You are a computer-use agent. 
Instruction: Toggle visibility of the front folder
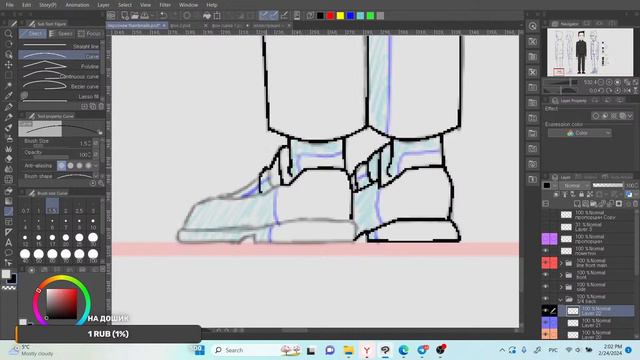coord(545,275)
